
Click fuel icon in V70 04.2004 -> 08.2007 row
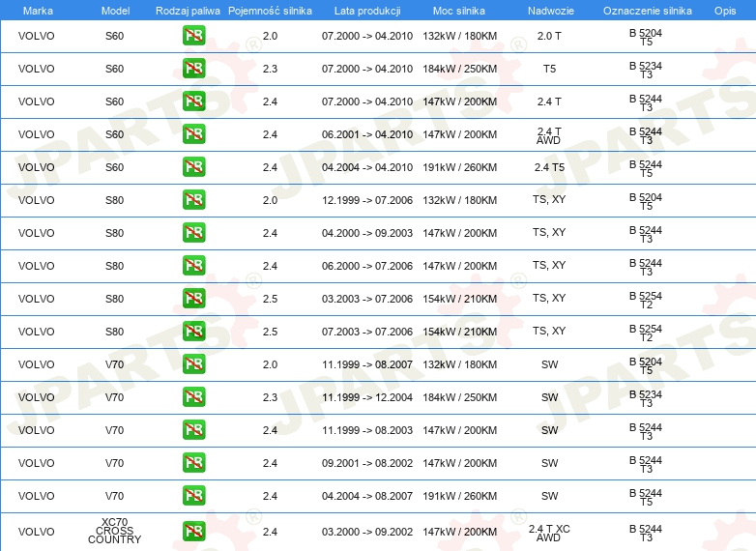pos(193,495)
